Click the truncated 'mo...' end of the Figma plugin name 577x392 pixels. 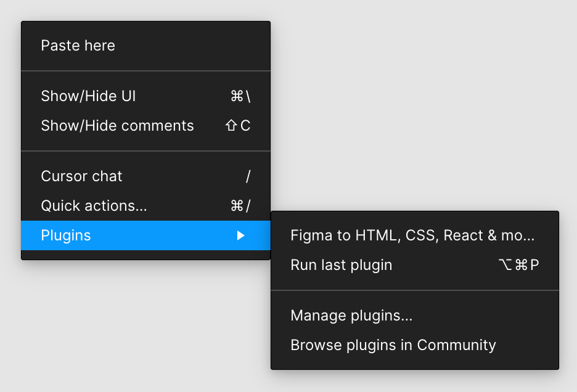pyautogui.click(x=518, y=235)
